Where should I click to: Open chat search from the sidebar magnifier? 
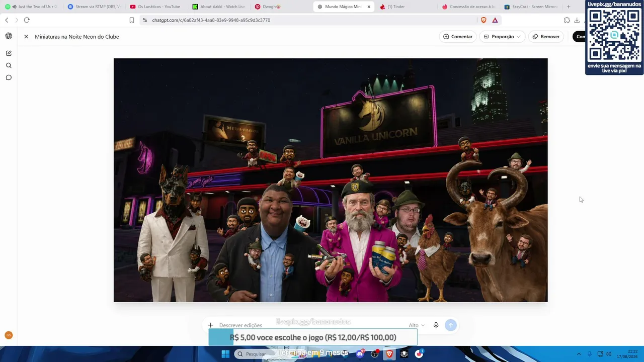(9, 65)
